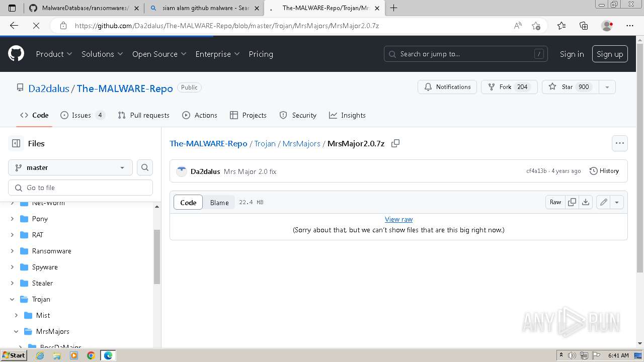Open the View raw link

398,219
